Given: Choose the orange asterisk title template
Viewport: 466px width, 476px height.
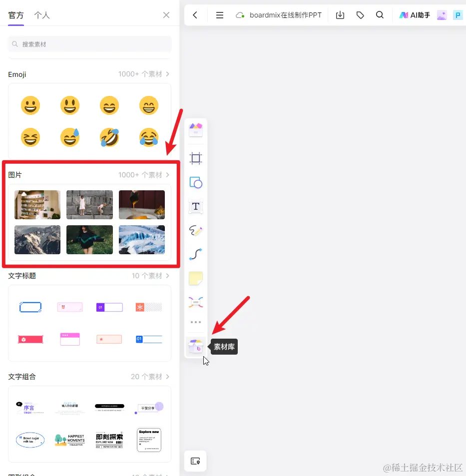Looking at the screenshot, I should click(x=149, y=307).
